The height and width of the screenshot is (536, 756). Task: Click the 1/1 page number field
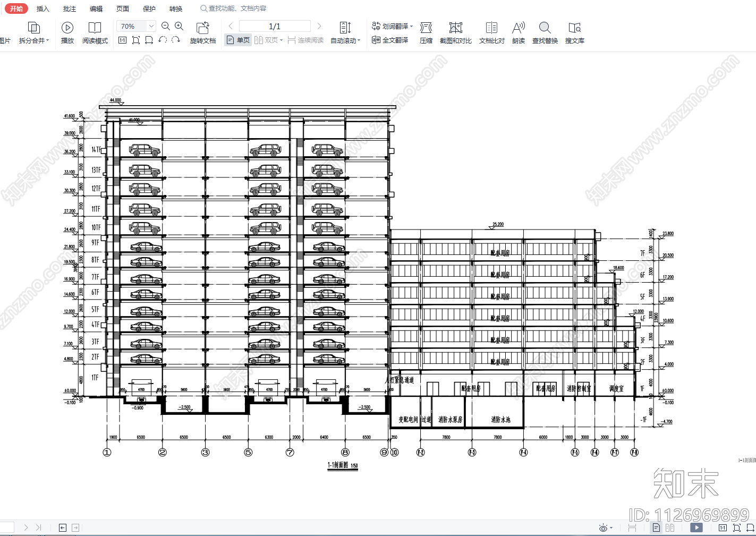pyautogui.click(x=275, y=26)
